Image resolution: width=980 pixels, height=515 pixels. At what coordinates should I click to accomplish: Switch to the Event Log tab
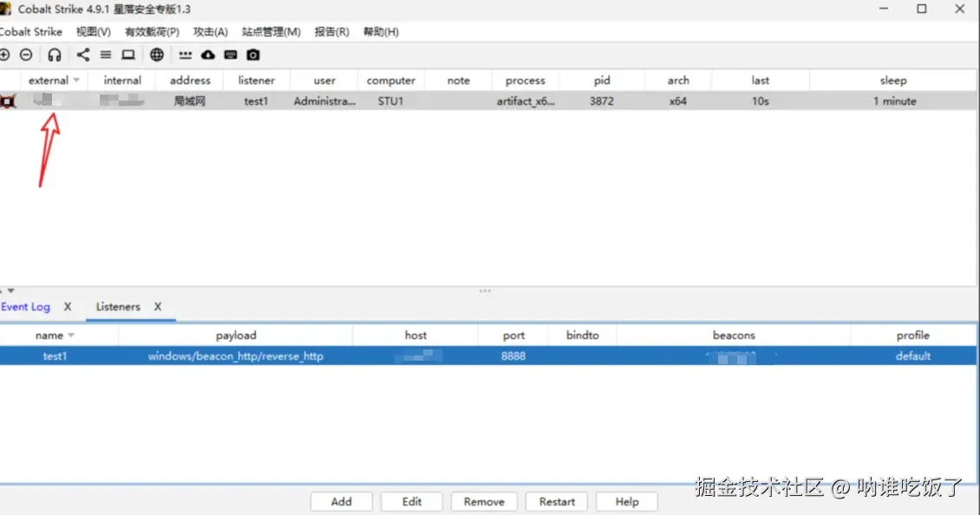tap(26, 307)
